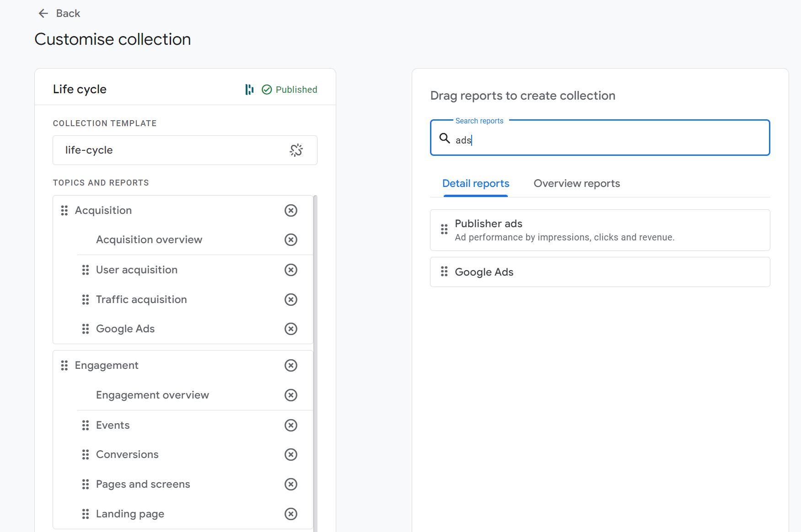Unlink the life-cycle collection template
801x532 pixels.
[296, 150]
